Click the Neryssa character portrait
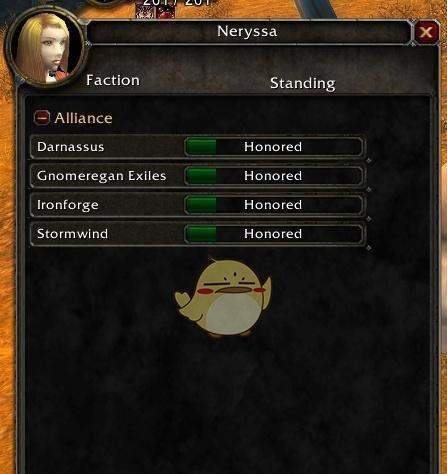The image size is (447, 474). click(44, 49)
